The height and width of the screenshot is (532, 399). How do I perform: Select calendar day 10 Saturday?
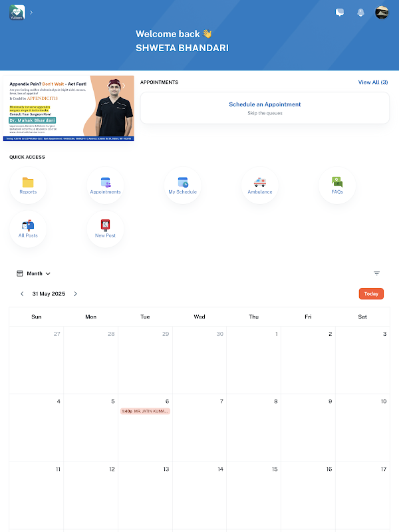tap(362, 428)
